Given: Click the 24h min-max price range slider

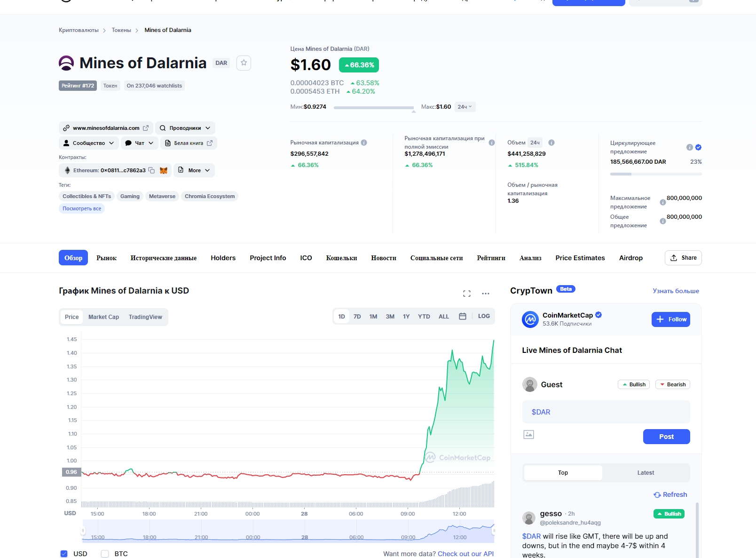Looking at the screenshot, I should 374,108.
